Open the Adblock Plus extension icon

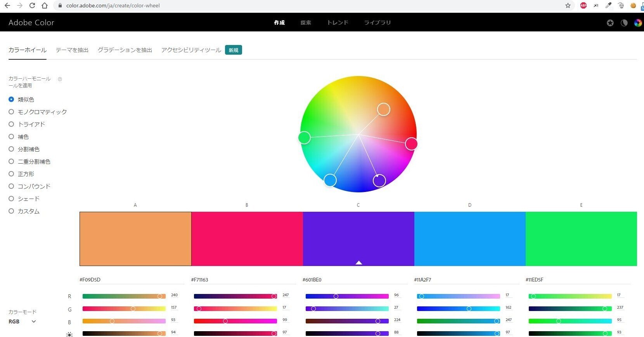(583, 5)
